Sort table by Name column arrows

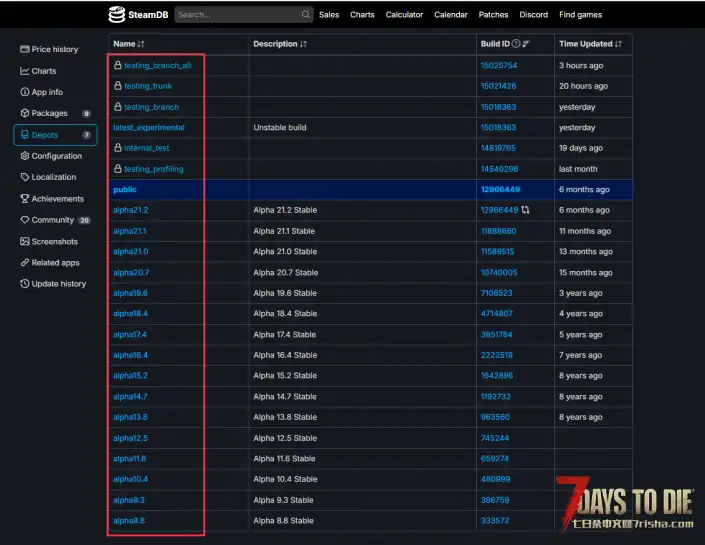141,44
